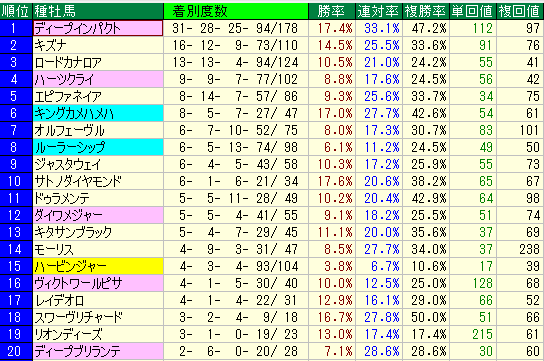544x361 pixels.
Task: Select rank number 10 cell
Action: [16, 181]
